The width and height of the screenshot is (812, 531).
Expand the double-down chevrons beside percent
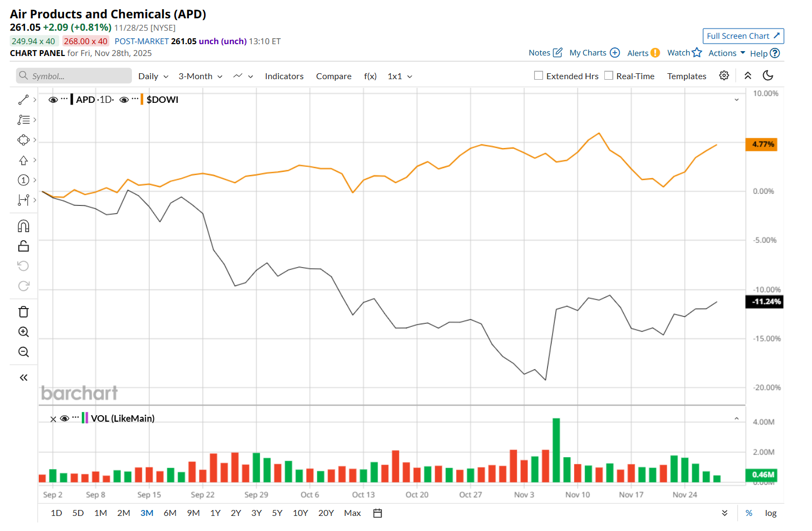pos(725,513)
